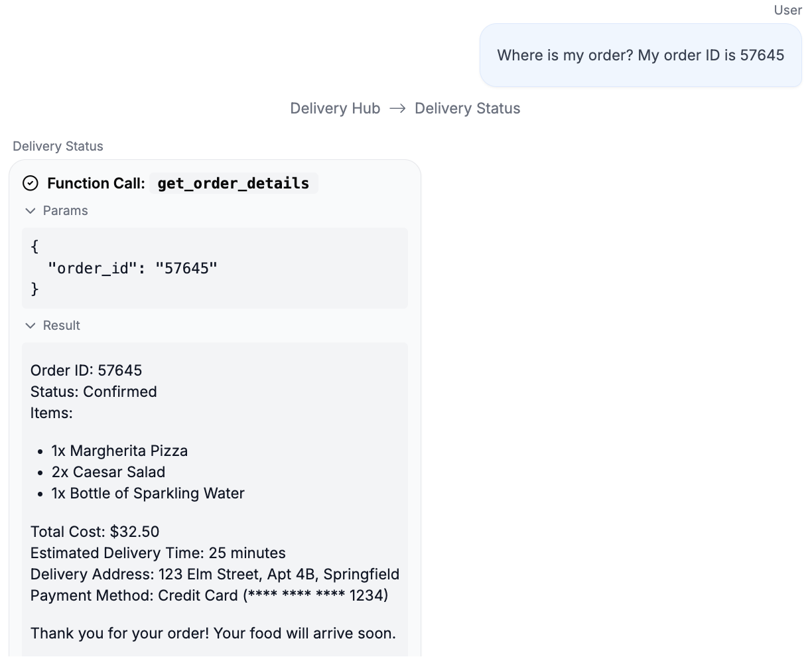Click the arrow icon between Delivery Hub and Delivery Status
Viewport: 812px width, 669px height.
coord(397,109)
